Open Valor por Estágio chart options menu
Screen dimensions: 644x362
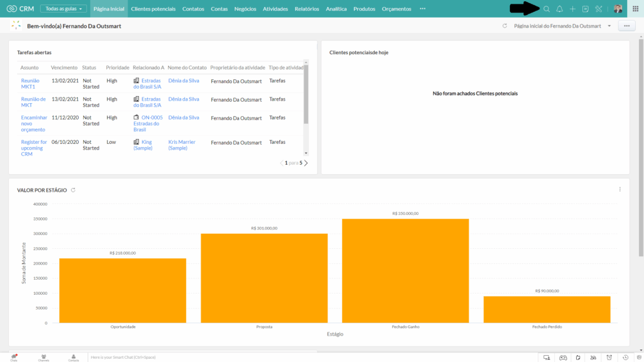point(619,189)
